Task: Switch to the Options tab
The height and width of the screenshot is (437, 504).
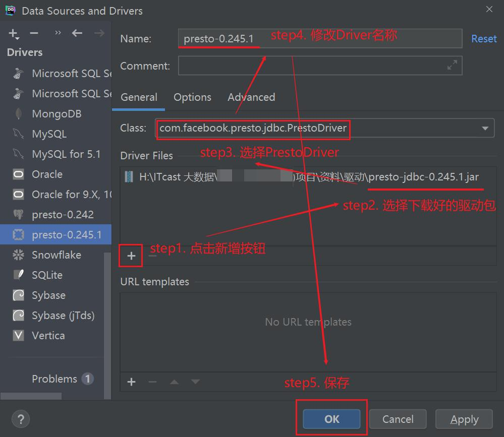Action: pyautogui.click(x=192, y=97)
